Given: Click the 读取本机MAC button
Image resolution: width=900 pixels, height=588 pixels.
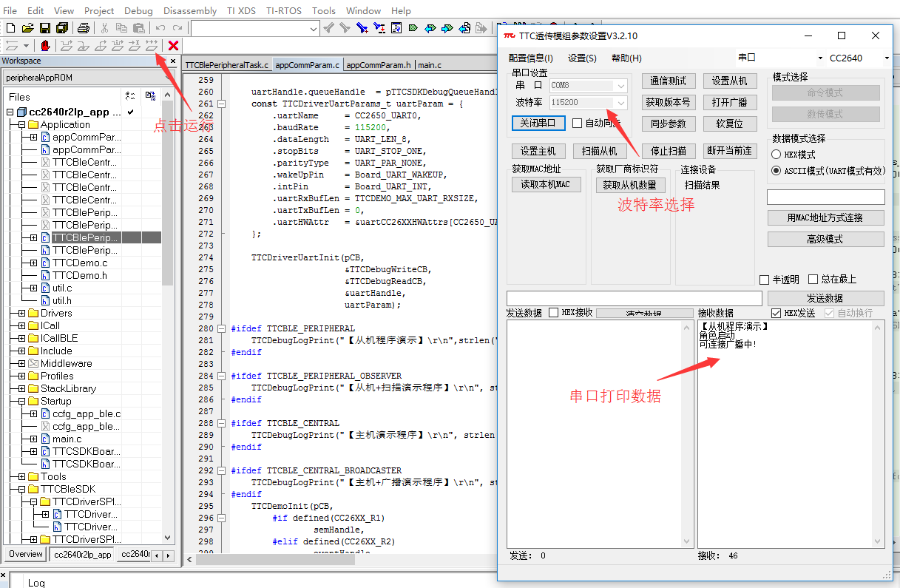Looking at the screenshot, I should pyautogui.click(x=547, y=185).
